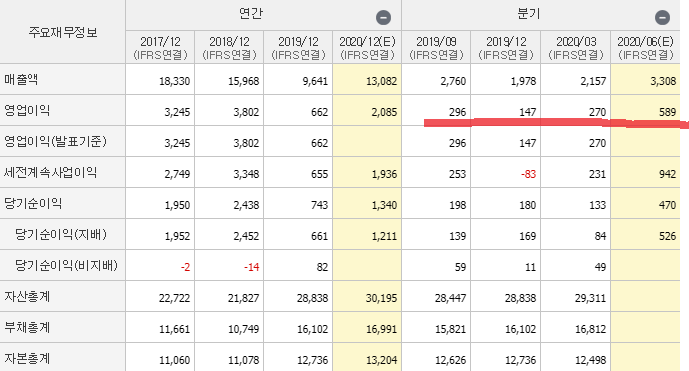Click the 주요재무정보 header cell

tap(63, 32)
